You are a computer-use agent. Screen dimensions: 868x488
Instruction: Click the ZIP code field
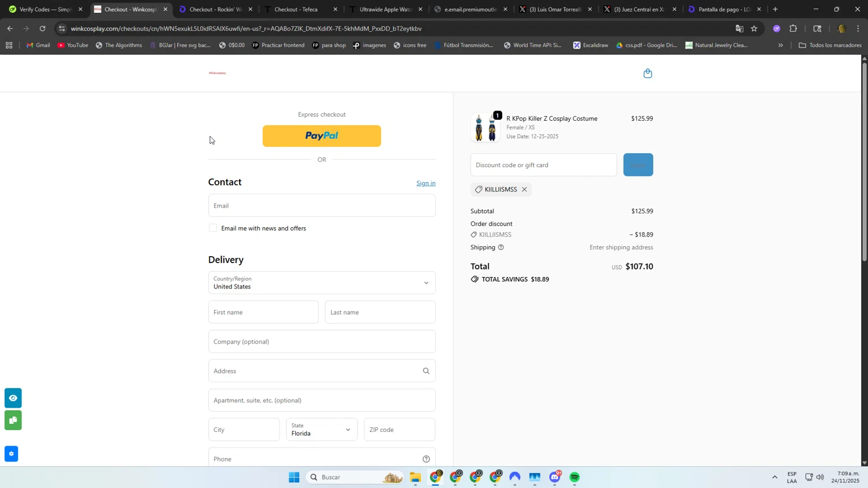[399, 430]
